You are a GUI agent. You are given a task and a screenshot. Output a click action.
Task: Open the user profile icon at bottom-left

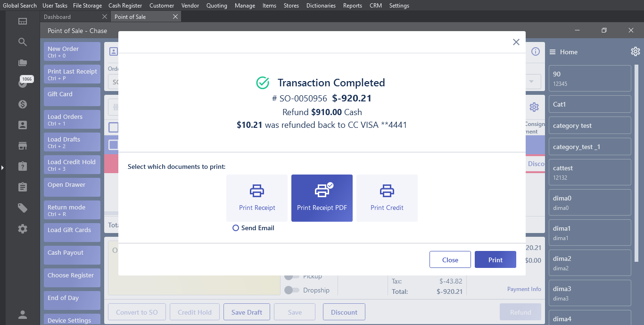[23, 315]
